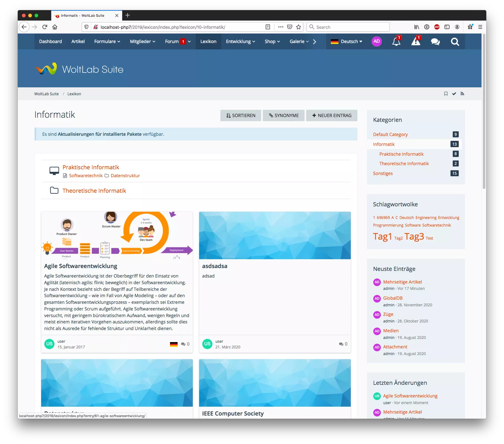Open the AD user avatar menu
Image resolution: width=504 pixels, height=444 pixels.
[x=376, y=41]
